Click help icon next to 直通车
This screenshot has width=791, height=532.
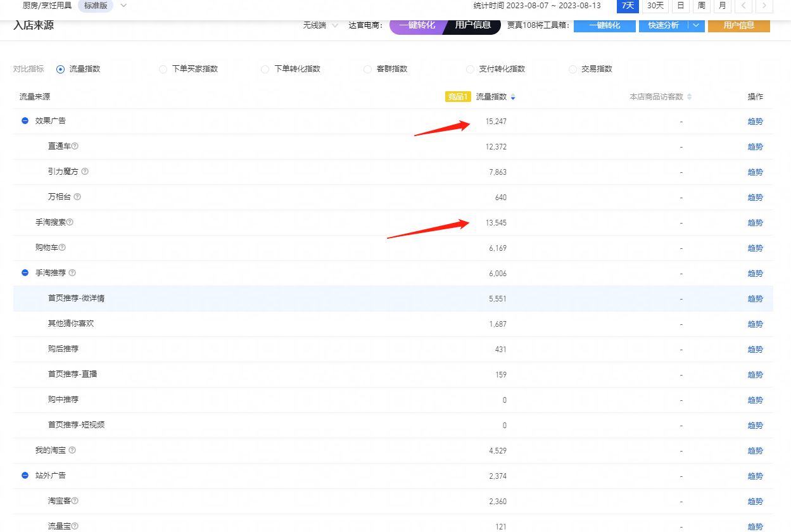coord(75,146)
